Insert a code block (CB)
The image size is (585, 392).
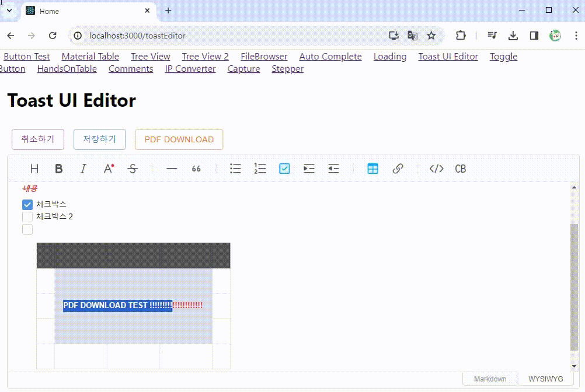(461, 169)
